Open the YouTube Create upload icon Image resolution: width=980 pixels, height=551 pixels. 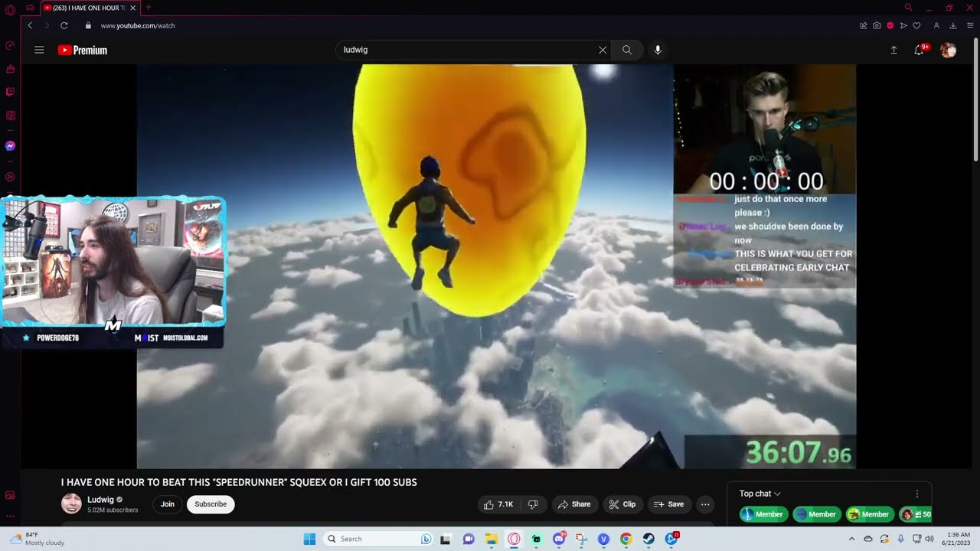(893, 50)
